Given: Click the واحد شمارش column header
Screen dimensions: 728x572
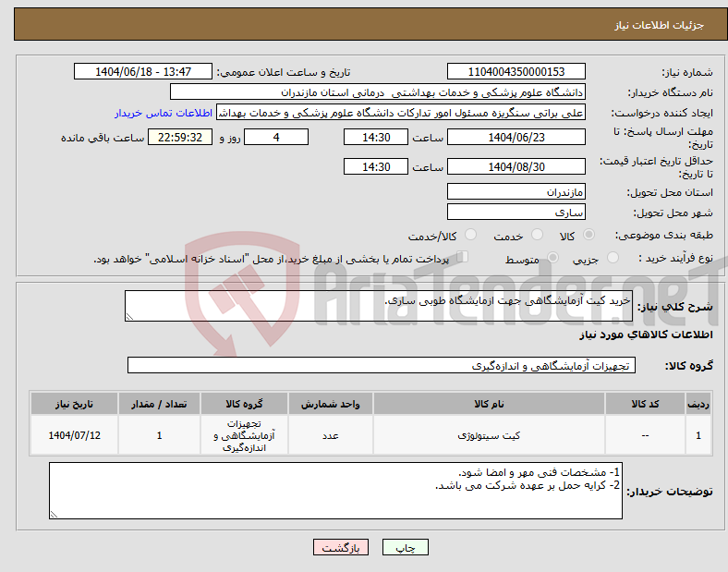Looking at the screenshot, I should click(x=330, y=404).
